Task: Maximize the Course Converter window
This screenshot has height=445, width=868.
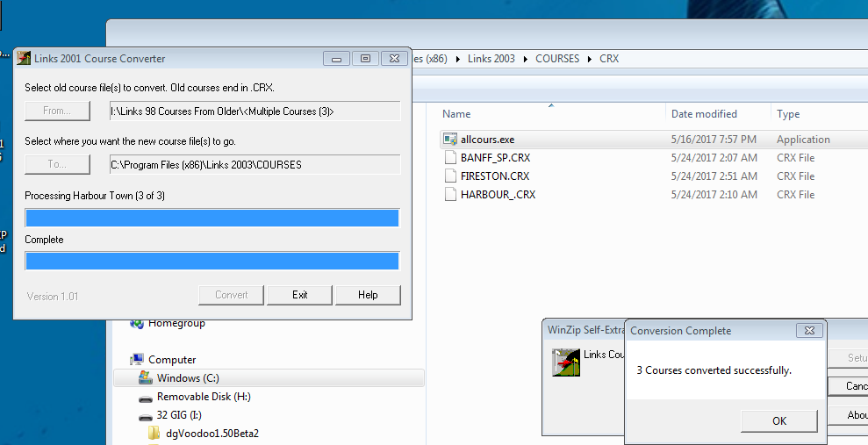Action: pos(365,58)
